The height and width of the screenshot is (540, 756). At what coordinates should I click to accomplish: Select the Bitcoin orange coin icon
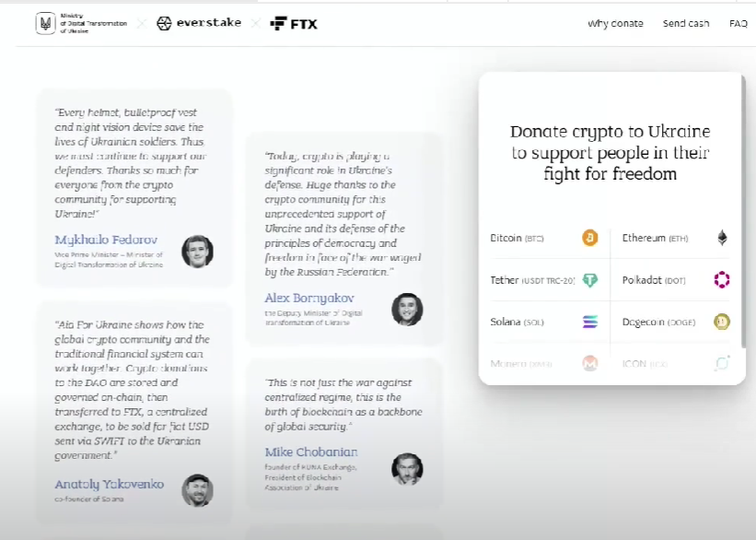pos(589,238)
